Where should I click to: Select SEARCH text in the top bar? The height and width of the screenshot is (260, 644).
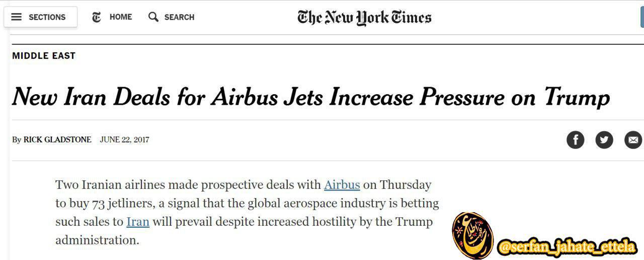pos(179,17)
